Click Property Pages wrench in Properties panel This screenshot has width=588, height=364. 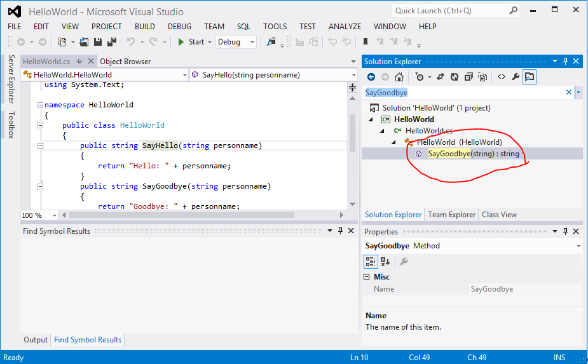coord(404,262)
